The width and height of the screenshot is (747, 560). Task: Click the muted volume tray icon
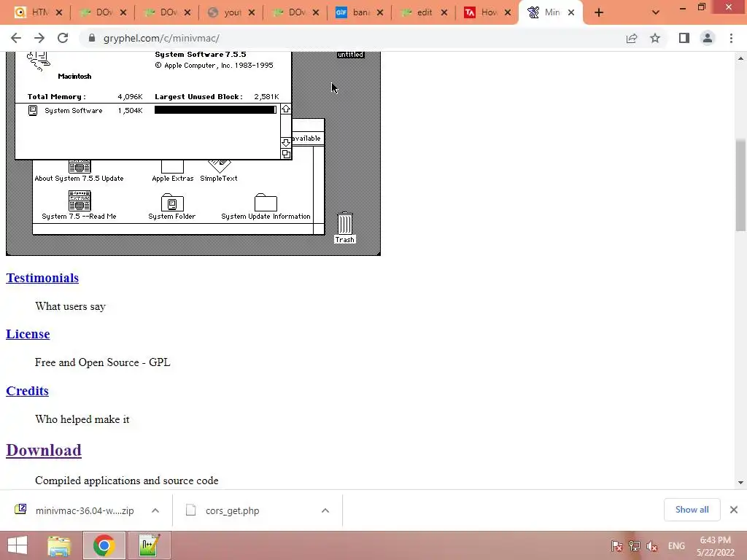[x=651, y=546]
